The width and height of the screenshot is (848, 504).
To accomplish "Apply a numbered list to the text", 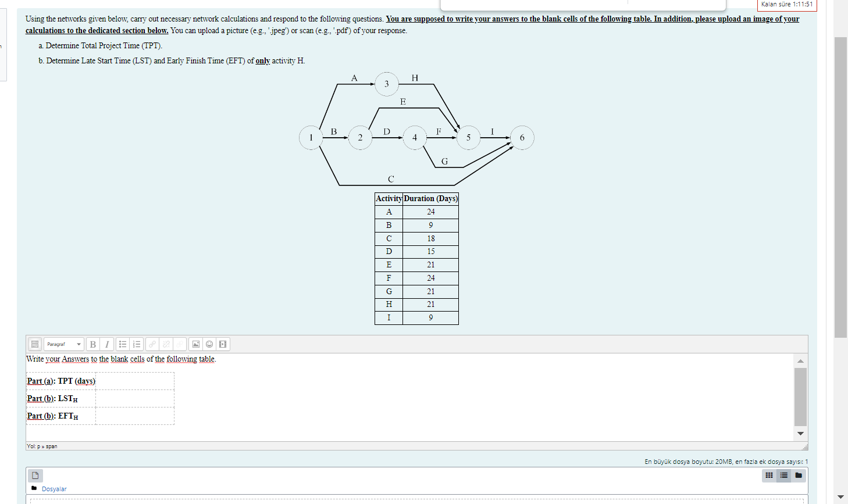I will pyautogui.click(x=137, y=344).
